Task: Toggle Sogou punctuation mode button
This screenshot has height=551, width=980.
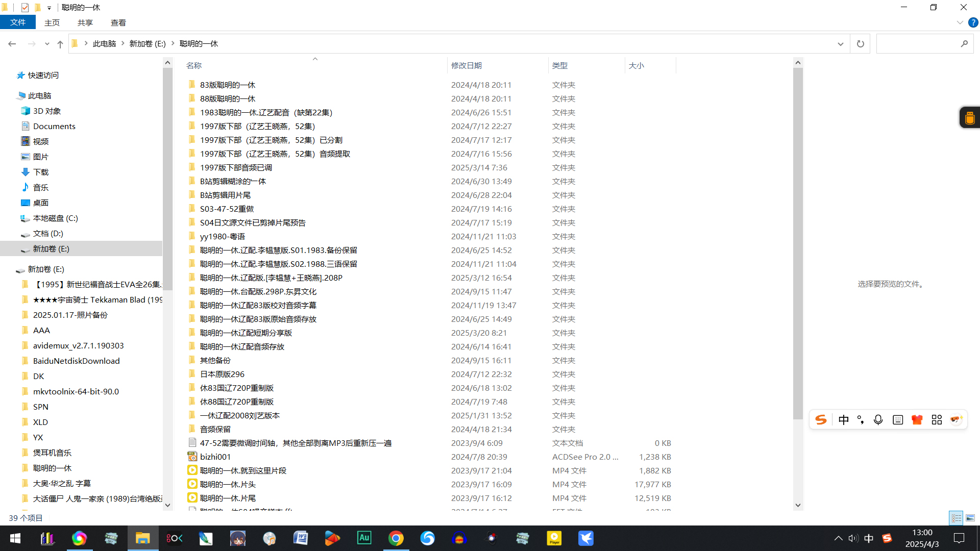Action: pyautogui.click(x=861, y=420)
